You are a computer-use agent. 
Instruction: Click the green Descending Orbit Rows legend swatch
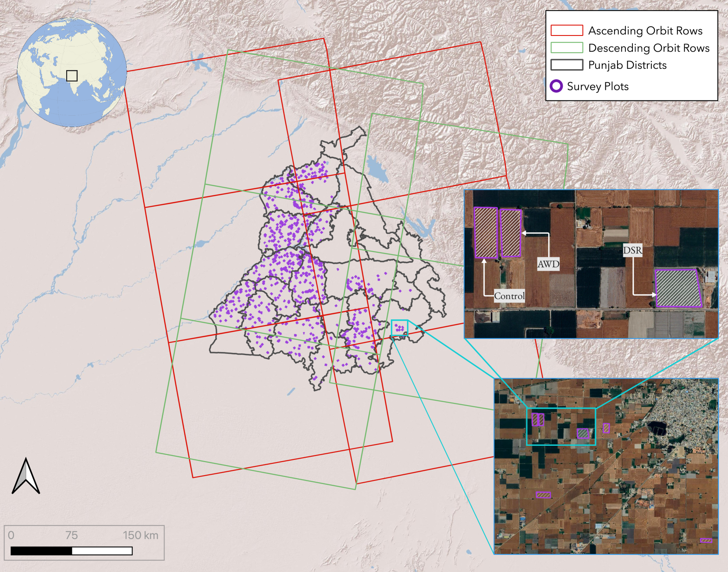[x=567, y=47]
